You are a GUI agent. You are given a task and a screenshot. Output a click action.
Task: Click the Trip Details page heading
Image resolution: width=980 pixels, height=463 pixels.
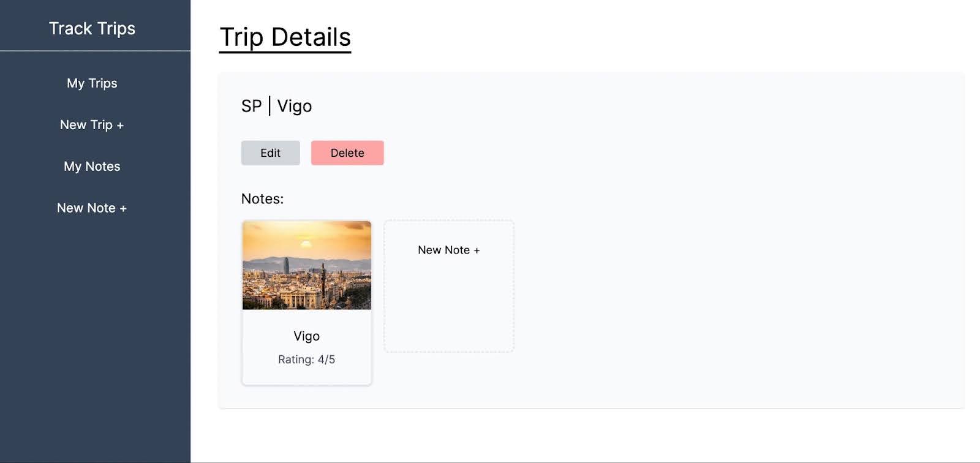click(285, 37)
